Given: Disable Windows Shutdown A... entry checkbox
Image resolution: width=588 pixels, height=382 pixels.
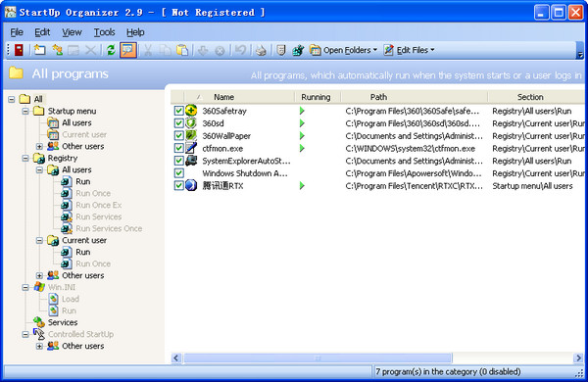Looking at the screenshot, I should pyautogui.click(x=179, y=173).
